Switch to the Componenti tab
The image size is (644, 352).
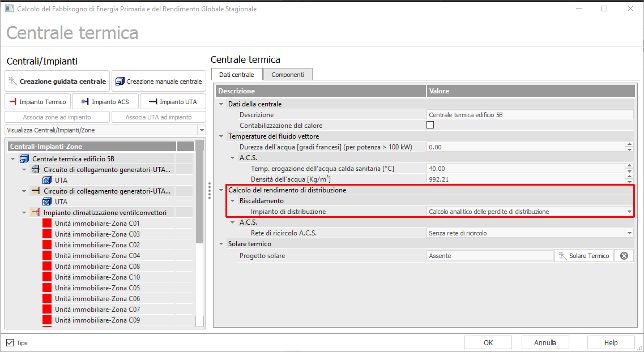288,75
